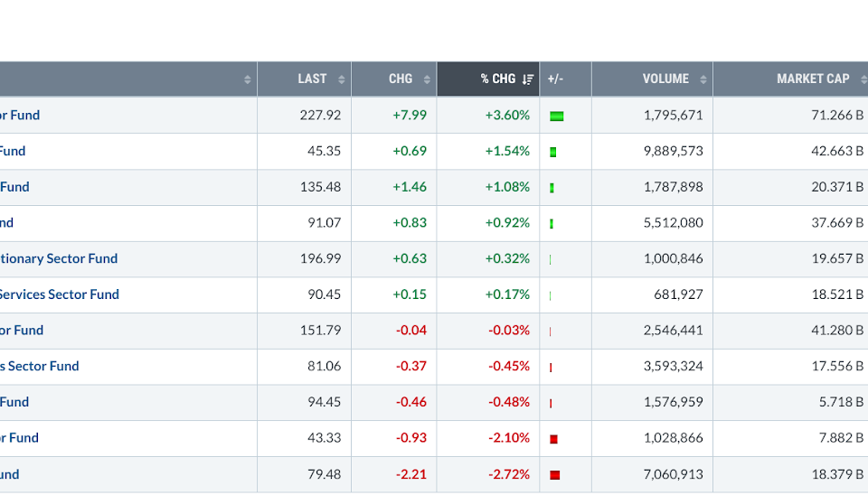The height and width of the screenshot is (495, 868).
Task: Select the red change bar for -2.10%
Action: coord(553,439)
